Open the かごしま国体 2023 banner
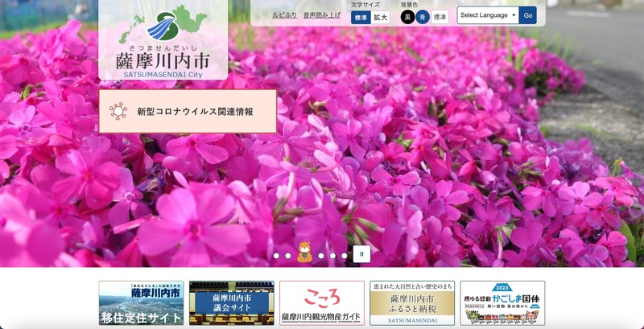Screen dimensions: 644x329 coord(502,302)
